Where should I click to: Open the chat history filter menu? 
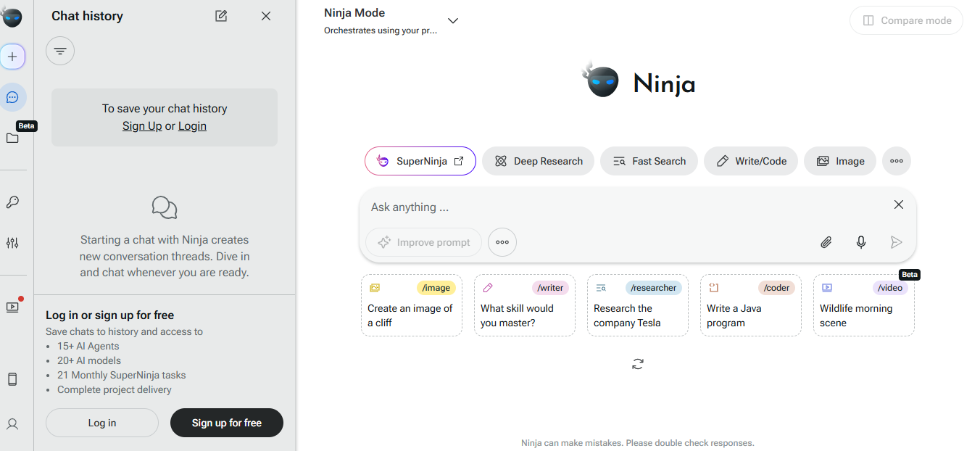tap(60, 51)
